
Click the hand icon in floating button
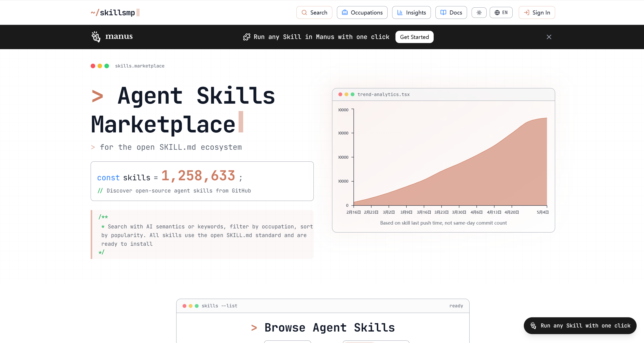tap(533, 326)
